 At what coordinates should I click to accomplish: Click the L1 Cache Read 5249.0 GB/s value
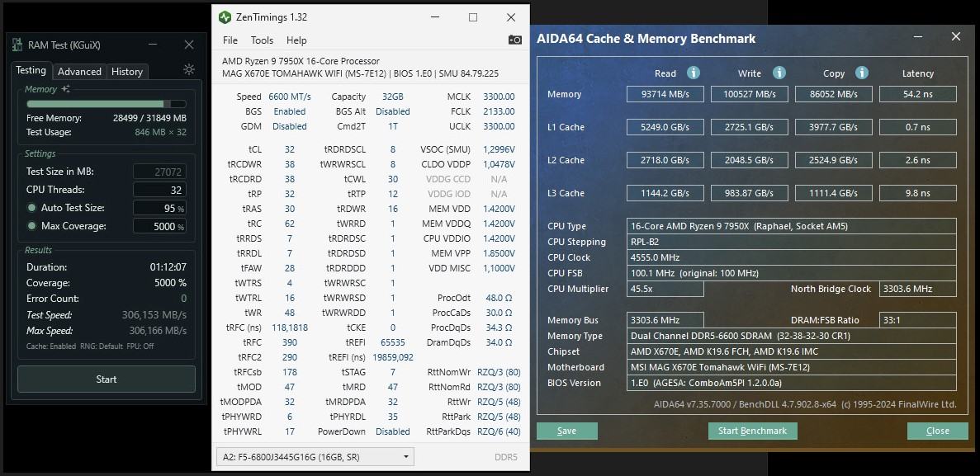pyautogui.click(x=665, y=127)
